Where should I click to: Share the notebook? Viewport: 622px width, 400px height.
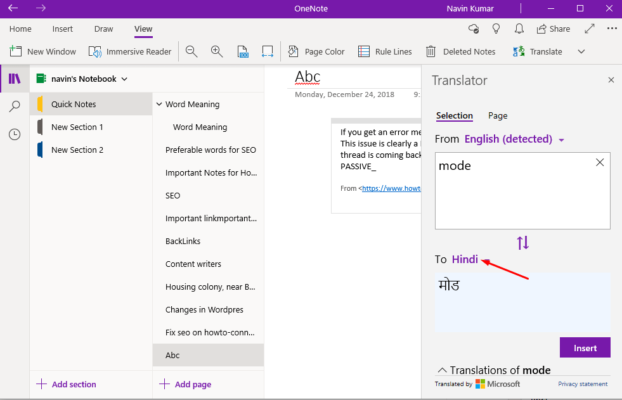pos(553,29)
